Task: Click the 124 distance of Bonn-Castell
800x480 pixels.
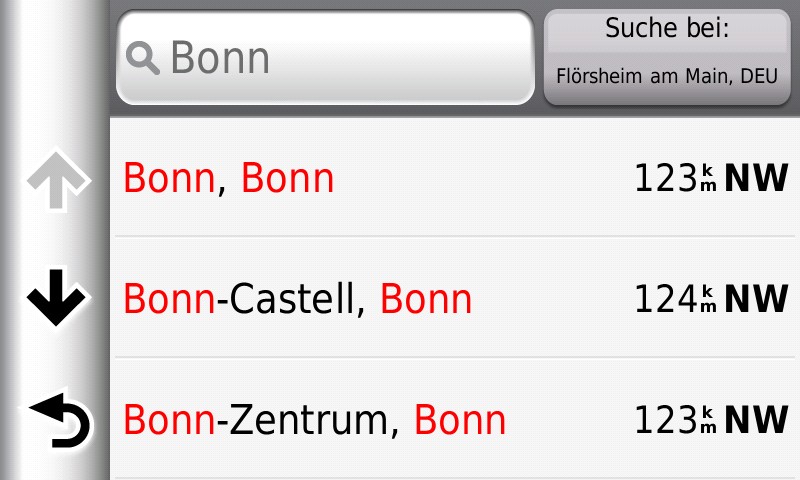Action: pos(664,298)
